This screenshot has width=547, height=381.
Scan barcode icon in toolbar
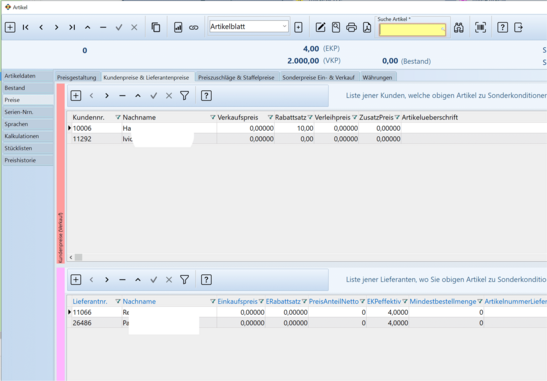[x=480, y=27]
